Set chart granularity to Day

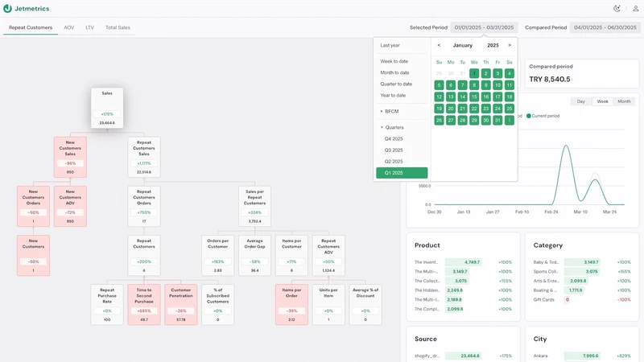coord(580,101)
